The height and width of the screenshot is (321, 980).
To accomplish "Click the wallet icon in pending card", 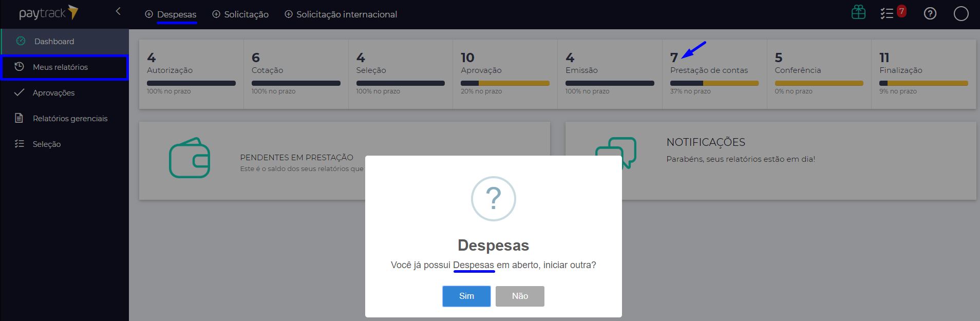I will click(190, 158).
